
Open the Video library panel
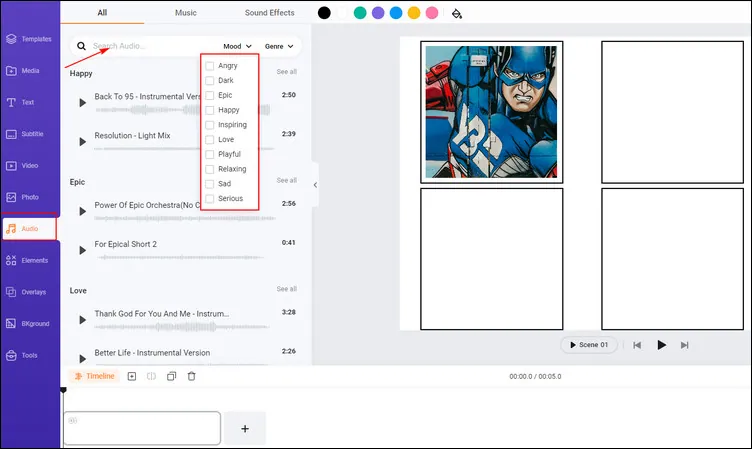(x=22, y=165)
